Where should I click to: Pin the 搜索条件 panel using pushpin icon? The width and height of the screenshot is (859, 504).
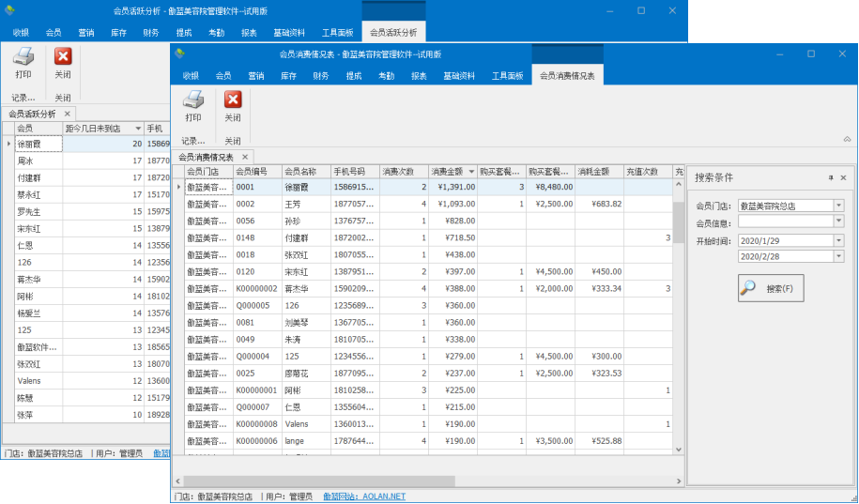pos(831,178)
